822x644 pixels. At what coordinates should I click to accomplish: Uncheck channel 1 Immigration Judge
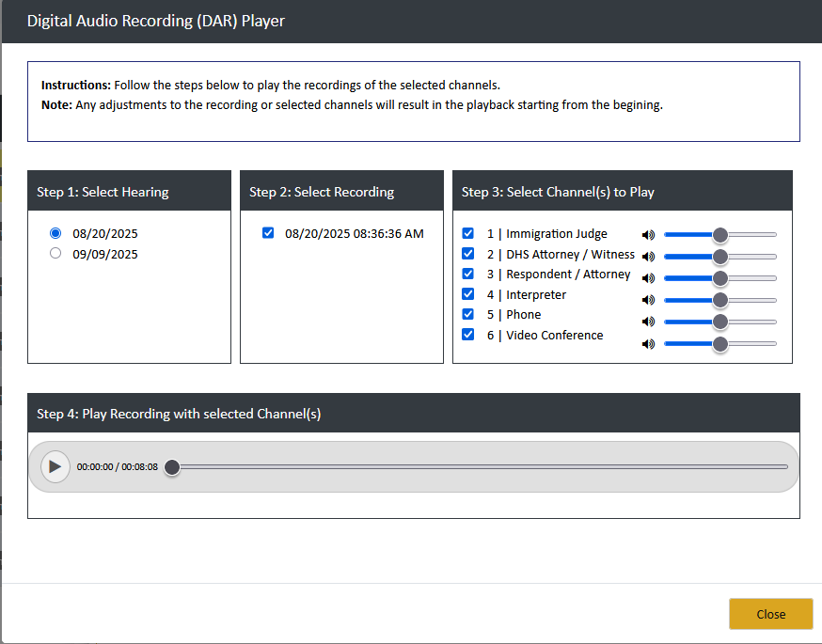468,233
